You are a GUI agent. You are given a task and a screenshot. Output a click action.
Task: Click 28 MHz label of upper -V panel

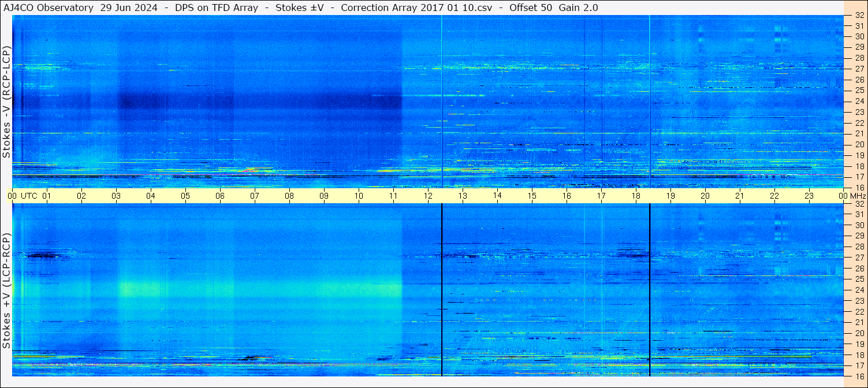pyautogui.click(x=859, y=58)
